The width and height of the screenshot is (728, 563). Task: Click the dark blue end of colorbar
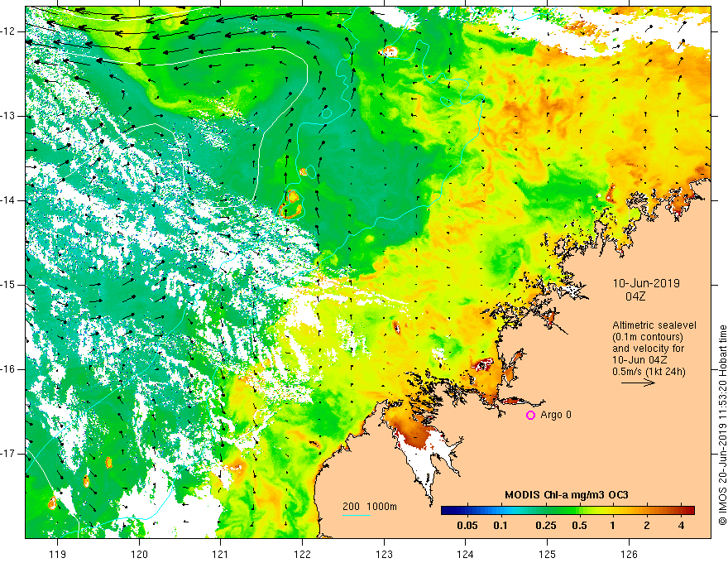[x=448, y=510]
